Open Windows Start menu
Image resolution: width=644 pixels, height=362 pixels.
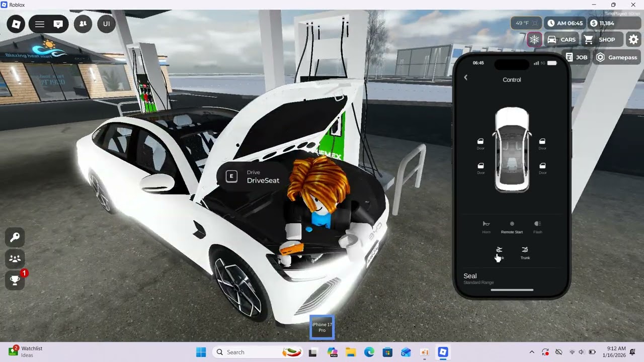pyautogui.click(x=201, y=352)
